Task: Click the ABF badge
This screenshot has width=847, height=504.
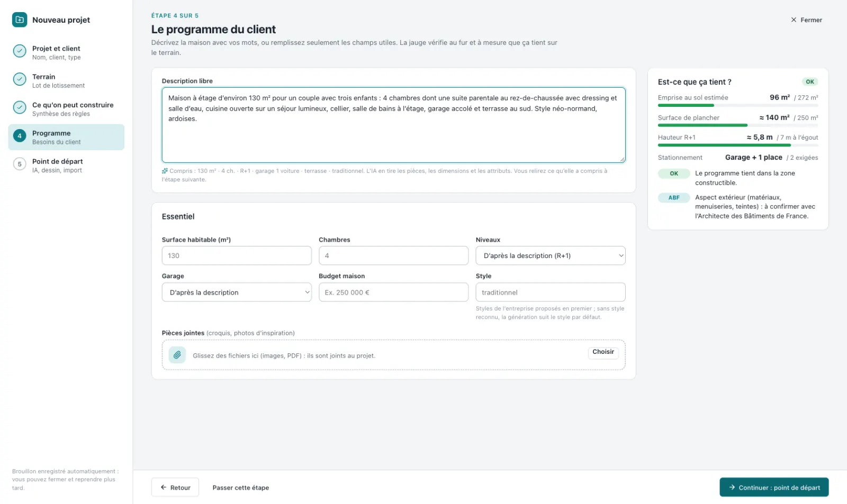Action: [674, 198]
